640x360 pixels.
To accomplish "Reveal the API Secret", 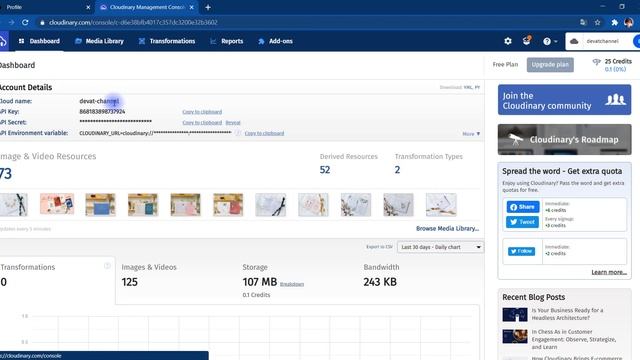I will (233, 122).
